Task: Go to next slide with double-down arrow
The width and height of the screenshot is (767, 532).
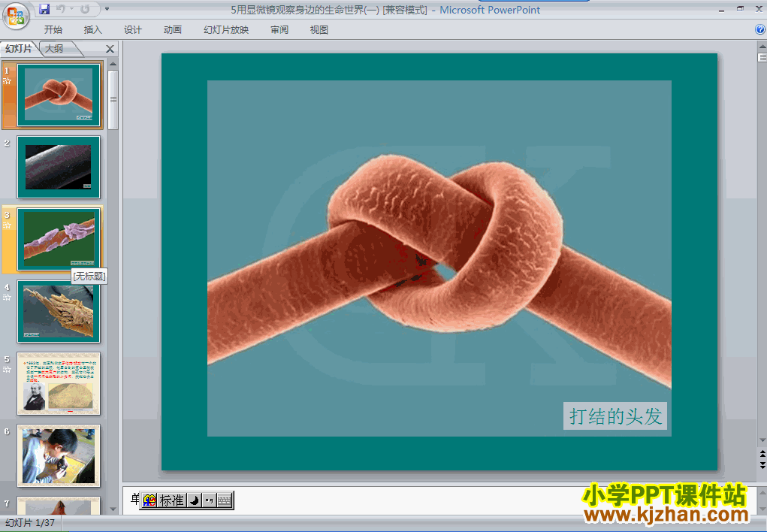Action: click(762, 465)
